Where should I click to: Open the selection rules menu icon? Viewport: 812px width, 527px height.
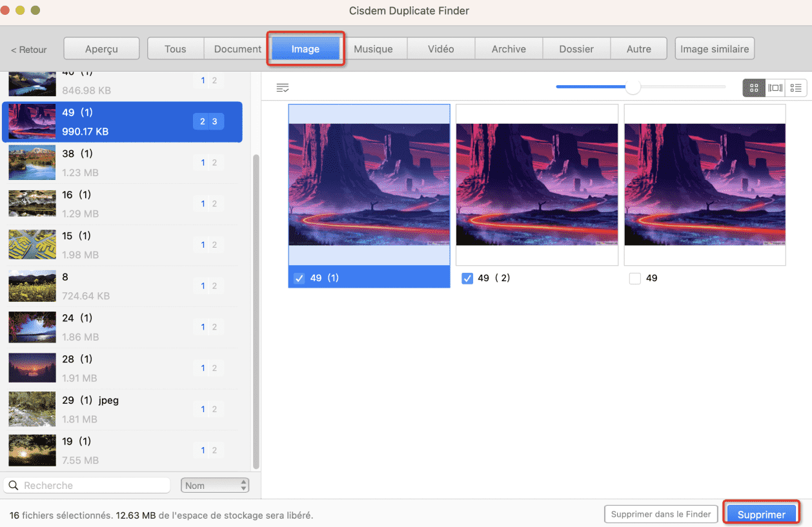[x=282, y=88]
